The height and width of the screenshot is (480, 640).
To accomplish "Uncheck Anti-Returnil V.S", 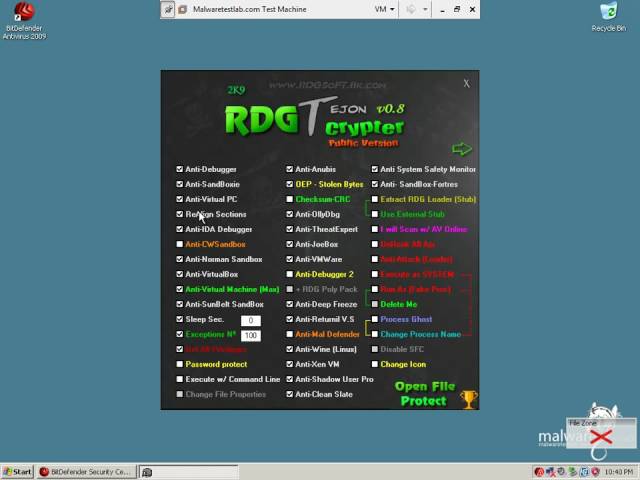I will point(289,319).
